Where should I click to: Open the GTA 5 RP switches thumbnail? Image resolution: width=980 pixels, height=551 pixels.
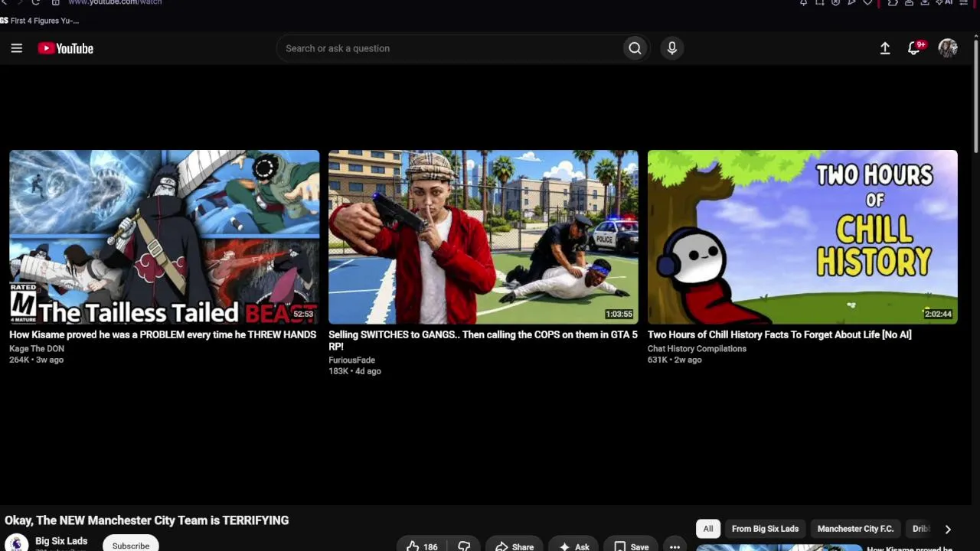[x=483, y=237]
